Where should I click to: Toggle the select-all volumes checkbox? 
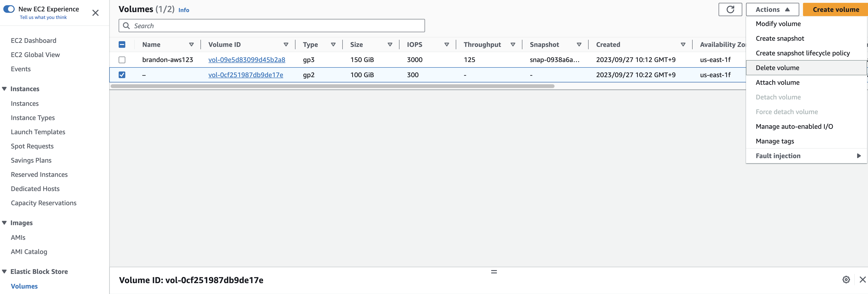[122, 45]
